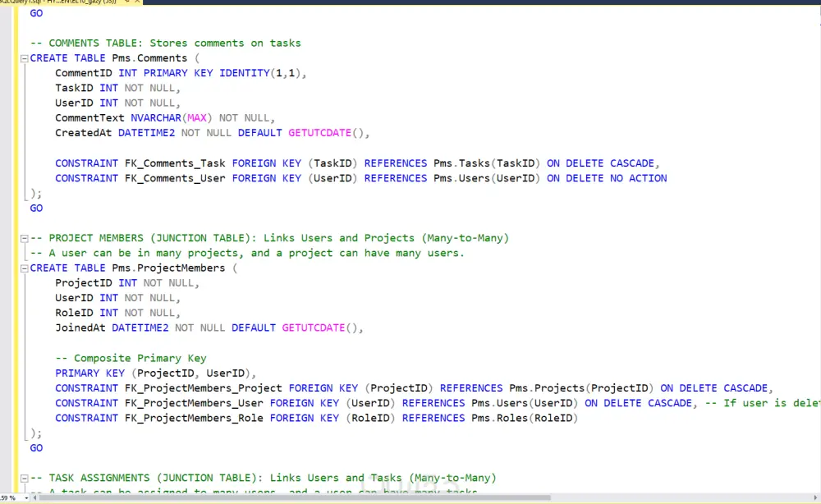Click 'GETUTCDATE' on the CreatedAt line

319,133
